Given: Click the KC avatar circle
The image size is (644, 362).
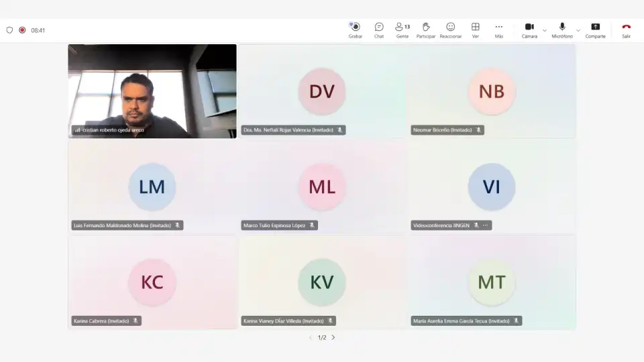Looking at the screenshot, I should pyautogui.click(x=152, y=282).
